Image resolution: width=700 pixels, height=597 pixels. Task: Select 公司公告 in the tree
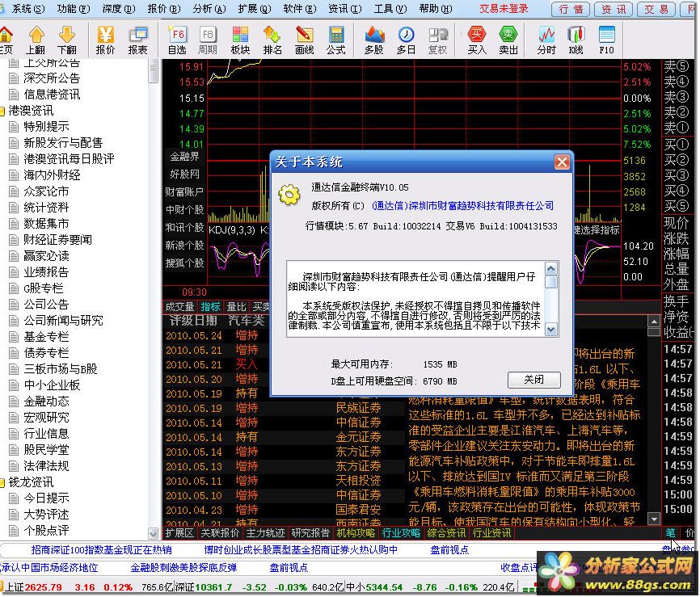[x=46, y=305]
